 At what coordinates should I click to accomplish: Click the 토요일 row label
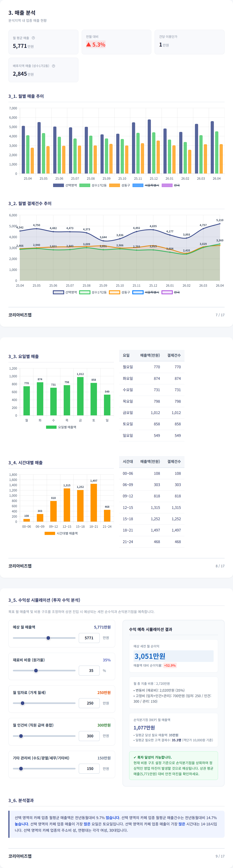pyautogui.click(x=128, y=424)
